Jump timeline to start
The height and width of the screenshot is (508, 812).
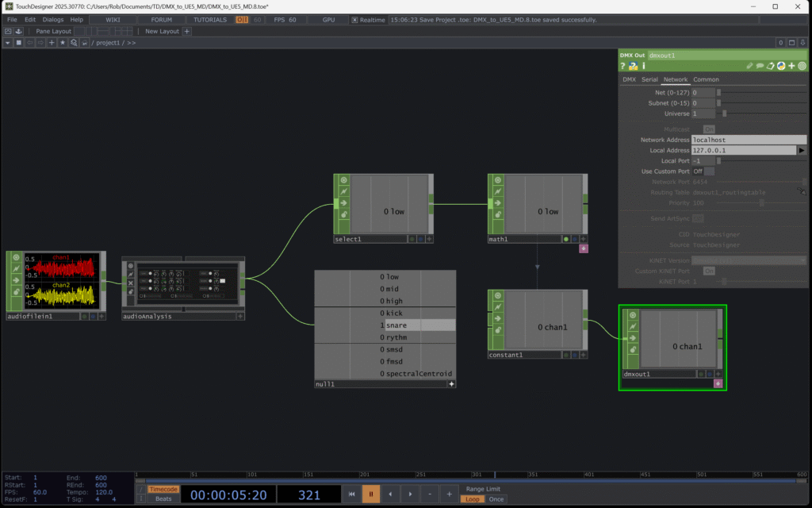tap(351, 494)
